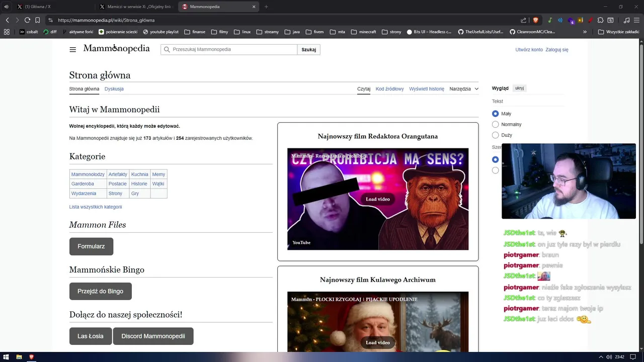Click the red pen extension icon

591,20
